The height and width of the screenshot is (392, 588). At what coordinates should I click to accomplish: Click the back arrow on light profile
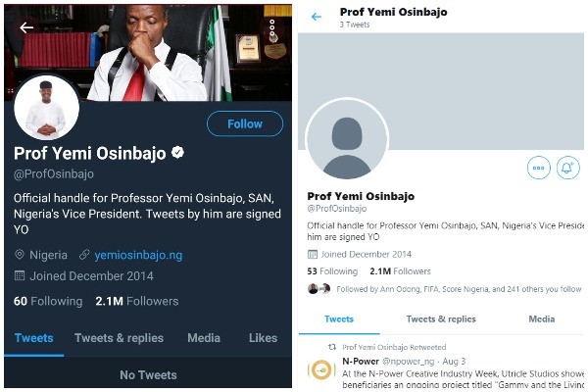316,17
